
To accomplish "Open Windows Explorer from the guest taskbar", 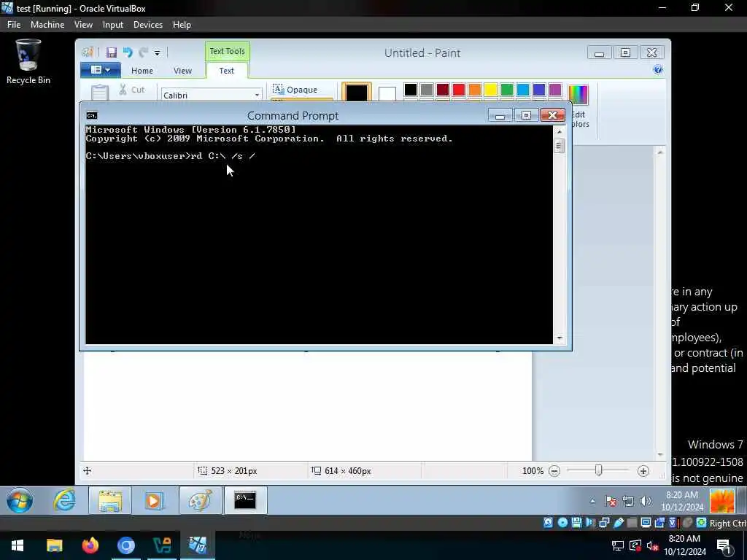I will 110,501.
